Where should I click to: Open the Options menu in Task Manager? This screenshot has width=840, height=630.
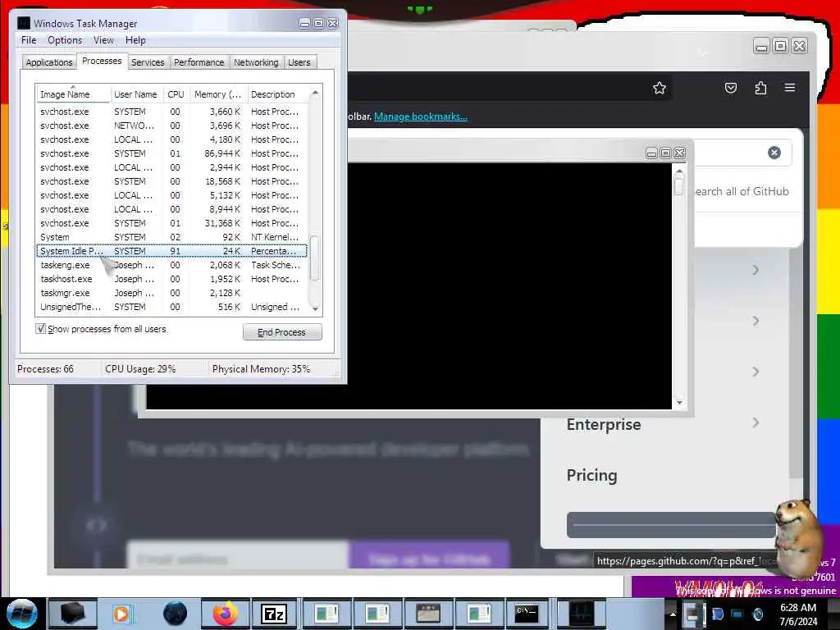click(65, 40)
